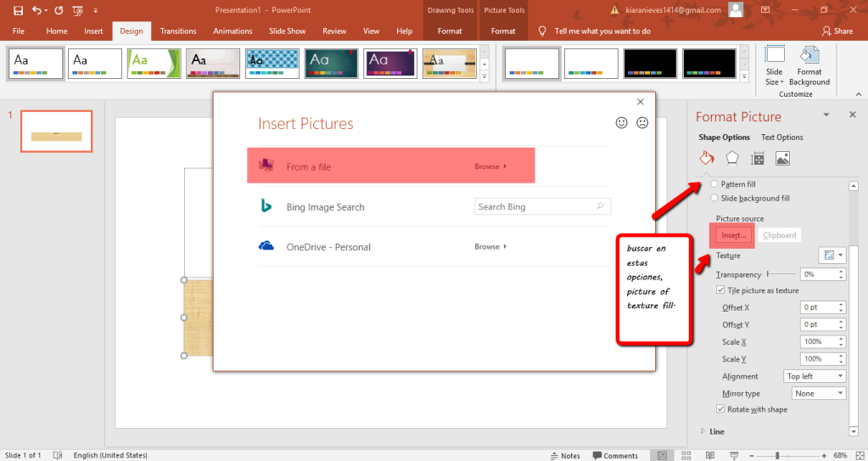Click the Insert... picture source button
The width and height of the screenshot is (868, 461).
point(733,235)
